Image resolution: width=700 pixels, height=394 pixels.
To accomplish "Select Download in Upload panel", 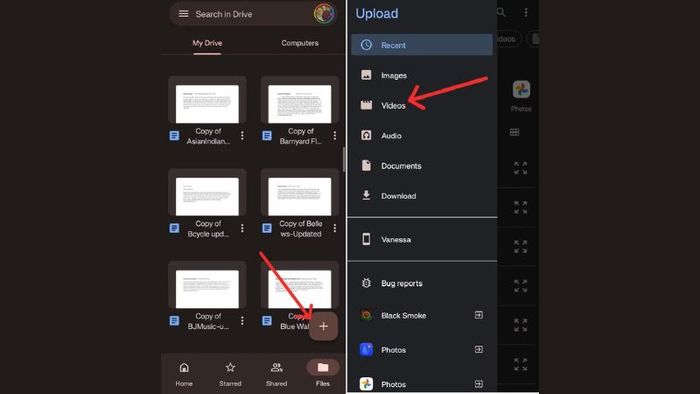I will click(422, 196).
